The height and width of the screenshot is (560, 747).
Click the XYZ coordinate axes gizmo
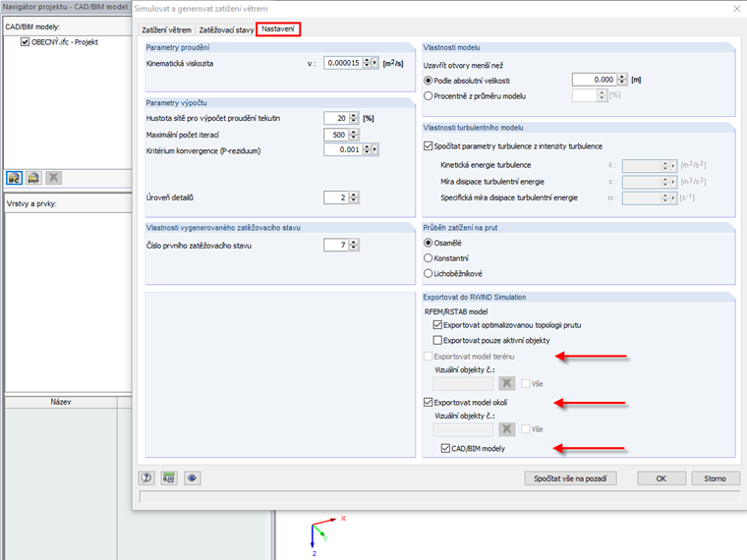point(326,535)
